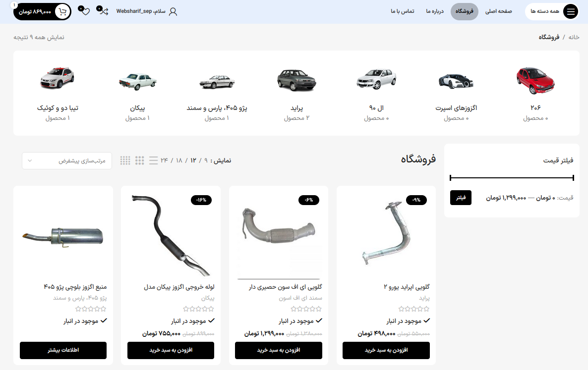Go to the تماس با ما menu item

coord(403,11)
